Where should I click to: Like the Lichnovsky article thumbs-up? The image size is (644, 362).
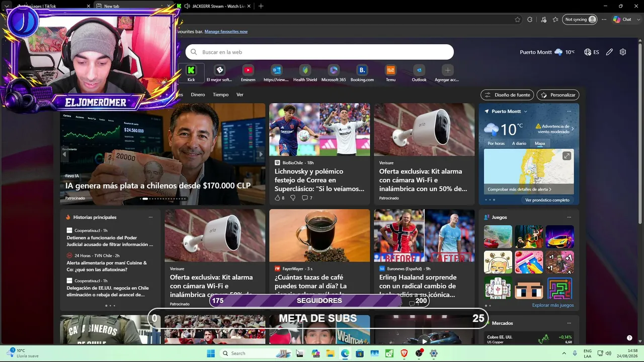277,198
